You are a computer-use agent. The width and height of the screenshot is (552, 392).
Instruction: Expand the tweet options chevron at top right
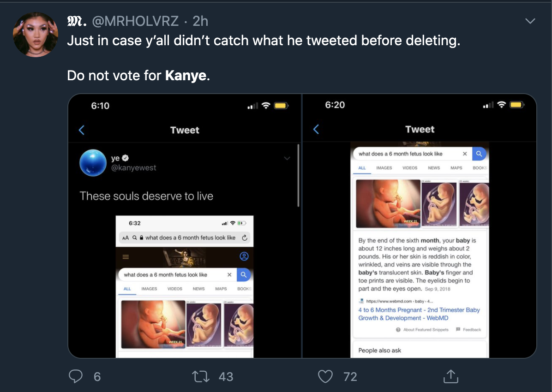point(531,21)
